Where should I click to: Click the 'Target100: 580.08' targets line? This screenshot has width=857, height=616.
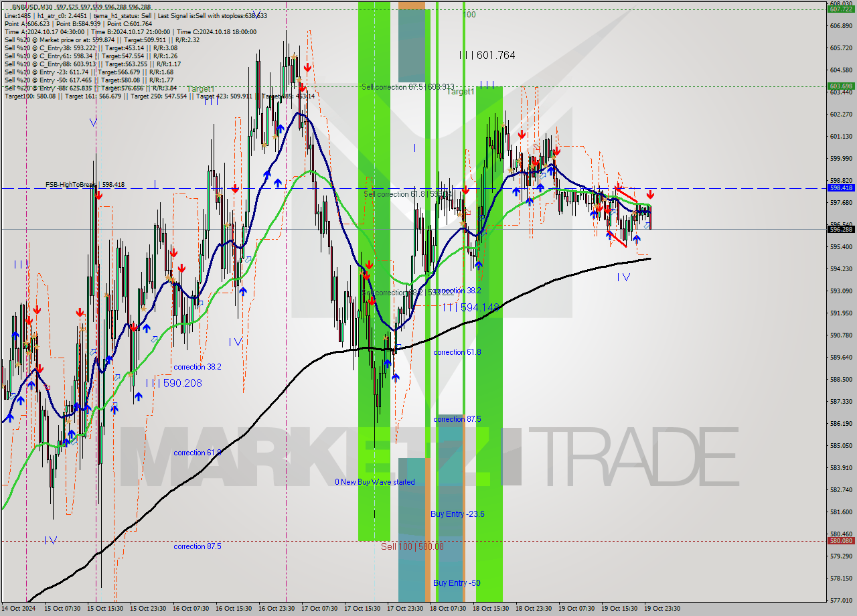coord(159,96)
